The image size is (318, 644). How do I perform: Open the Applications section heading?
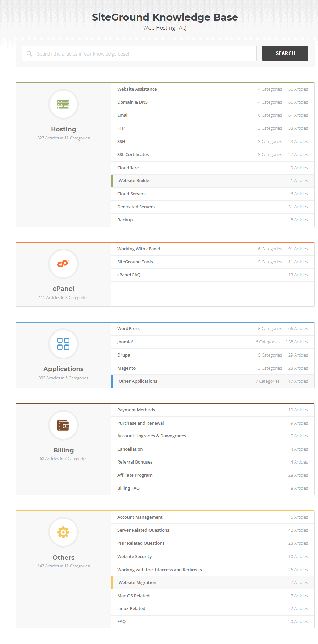point(63,369)
